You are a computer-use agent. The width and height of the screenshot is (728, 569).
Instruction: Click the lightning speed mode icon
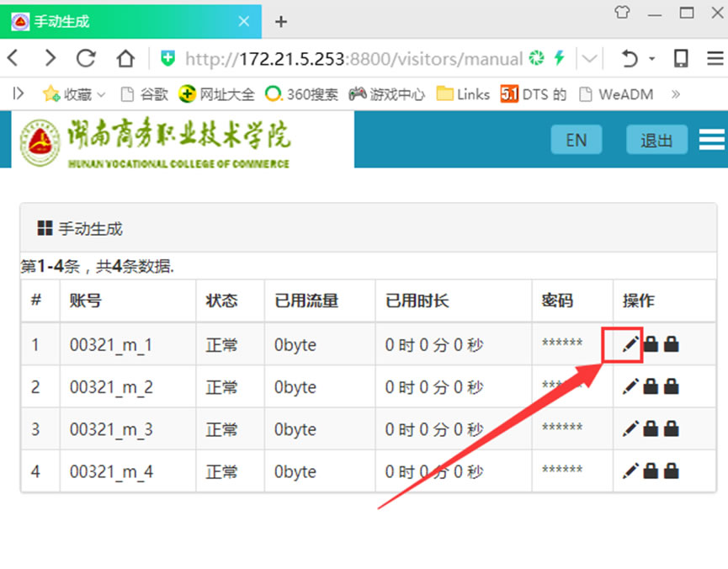[559, 58]
